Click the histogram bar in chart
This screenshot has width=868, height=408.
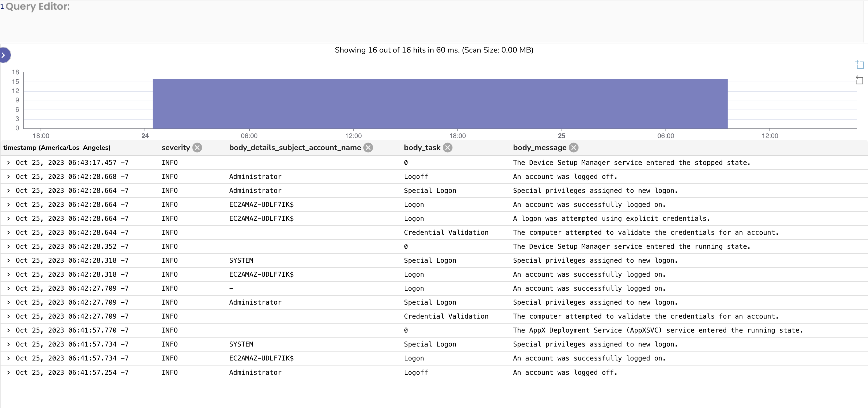[440, 104]
